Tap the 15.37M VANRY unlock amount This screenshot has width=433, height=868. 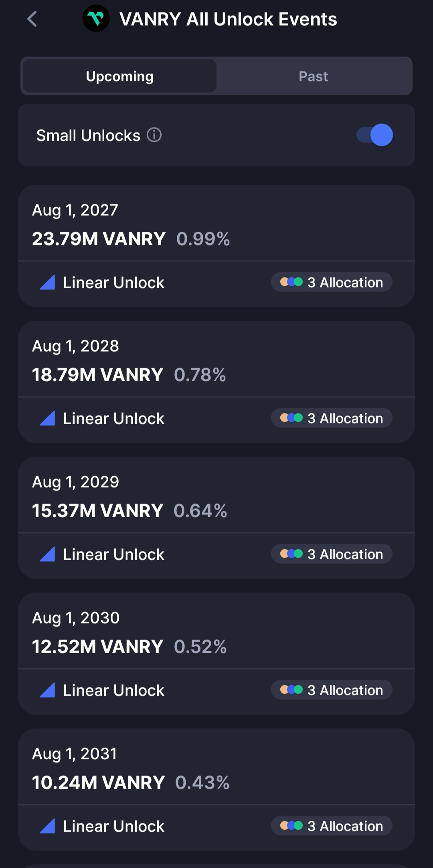tap(97, 511)
